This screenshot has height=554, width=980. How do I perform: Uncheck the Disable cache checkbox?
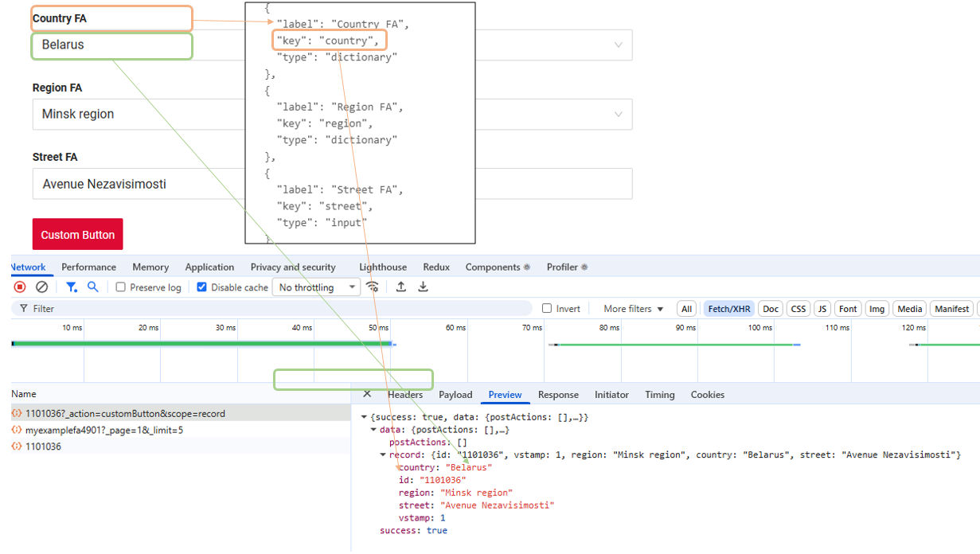point(202,287)
